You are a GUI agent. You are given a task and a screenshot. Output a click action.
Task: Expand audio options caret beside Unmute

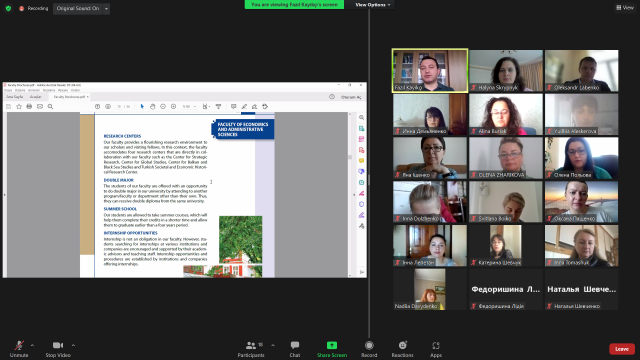pyautogui.click(x=32, y=345)
